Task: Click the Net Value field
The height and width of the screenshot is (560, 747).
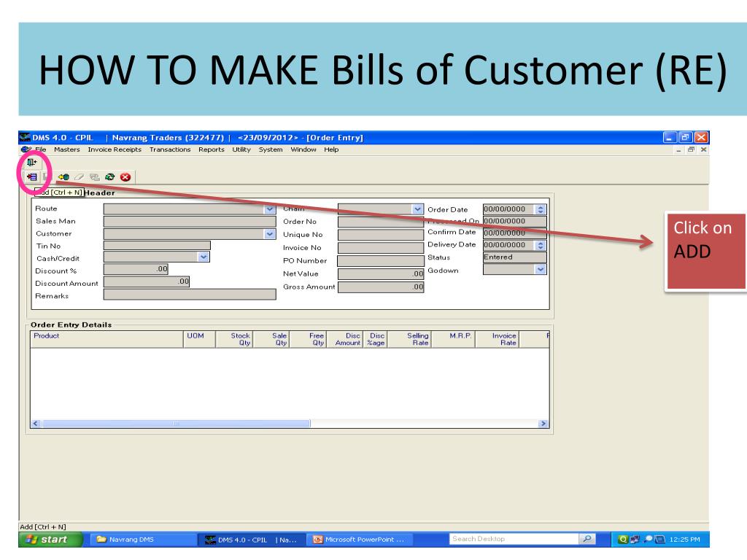Action: pos(381,274)
